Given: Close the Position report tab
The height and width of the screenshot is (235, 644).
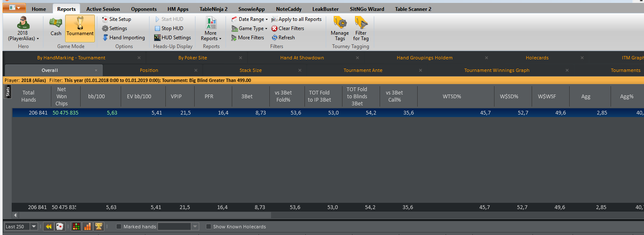Looking at the screenshot, I should (x=196, y=70).
